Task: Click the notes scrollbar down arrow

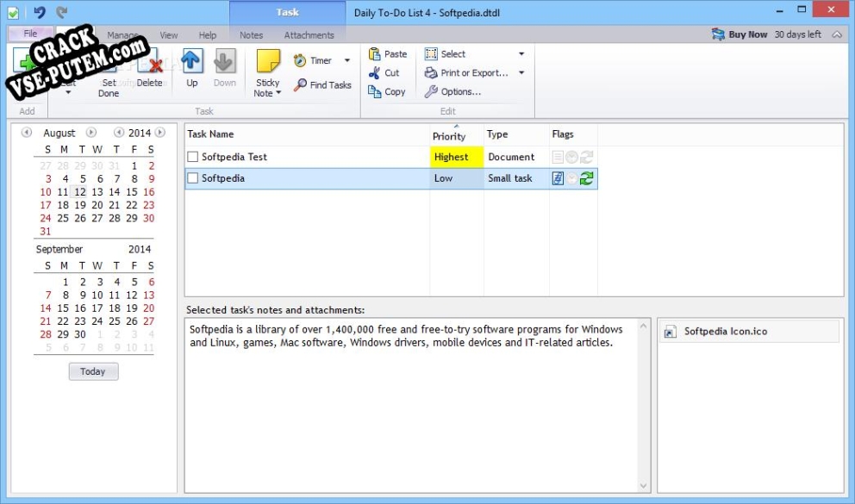Action: click(644, 485)
